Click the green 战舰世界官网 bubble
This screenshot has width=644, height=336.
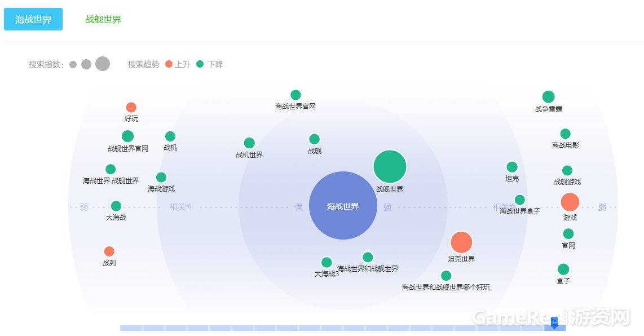[128, 136]
